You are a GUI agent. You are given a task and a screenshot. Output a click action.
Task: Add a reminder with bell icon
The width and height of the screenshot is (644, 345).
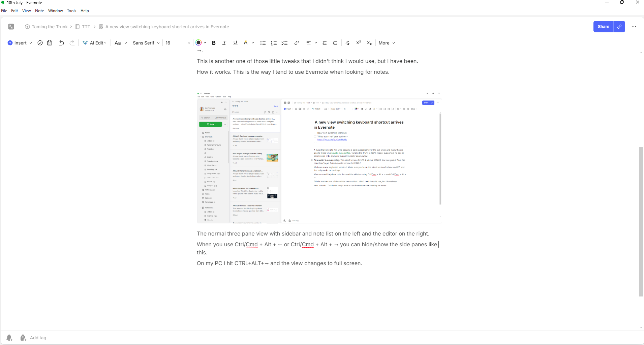(9, 338)
